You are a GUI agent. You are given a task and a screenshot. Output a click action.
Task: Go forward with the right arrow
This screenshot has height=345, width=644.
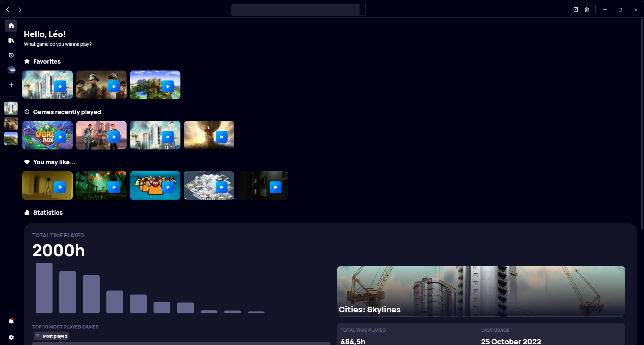coord(20,10)
